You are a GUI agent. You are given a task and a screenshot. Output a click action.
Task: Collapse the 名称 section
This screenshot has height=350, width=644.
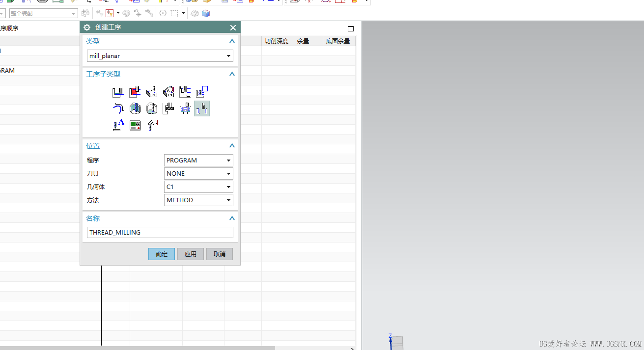232,218
